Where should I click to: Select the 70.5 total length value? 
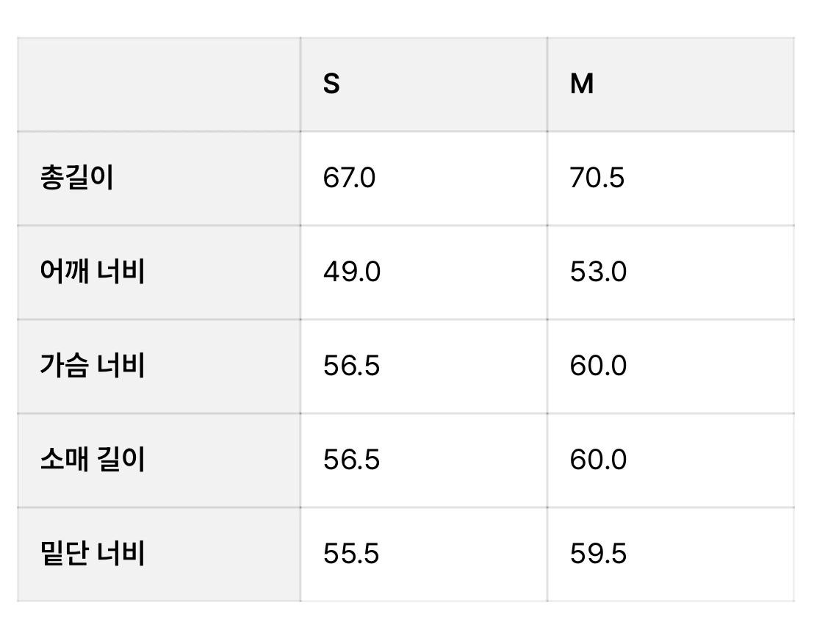pyautogui.click(x=597, y=178)
